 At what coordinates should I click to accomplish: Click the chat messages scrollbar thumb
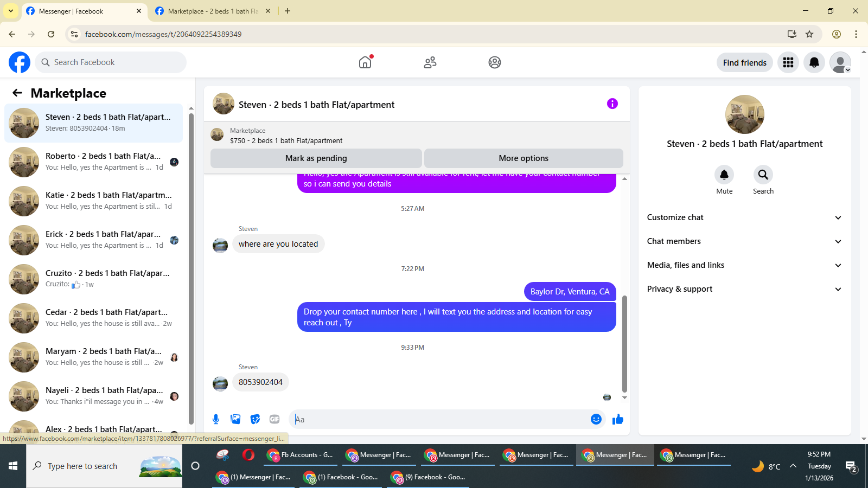[624, 344]
